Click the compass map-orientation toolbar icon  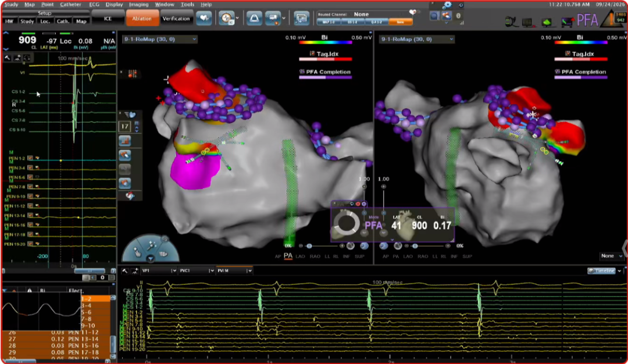[226, 19]
